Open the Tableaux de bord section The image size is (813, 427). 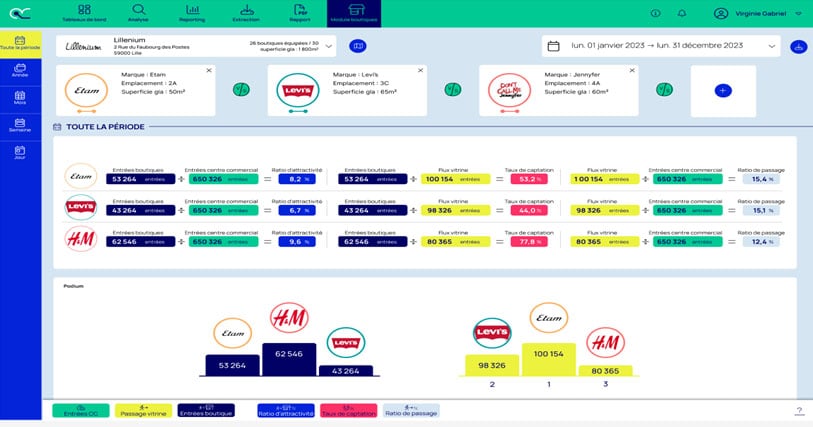point(84,13)
